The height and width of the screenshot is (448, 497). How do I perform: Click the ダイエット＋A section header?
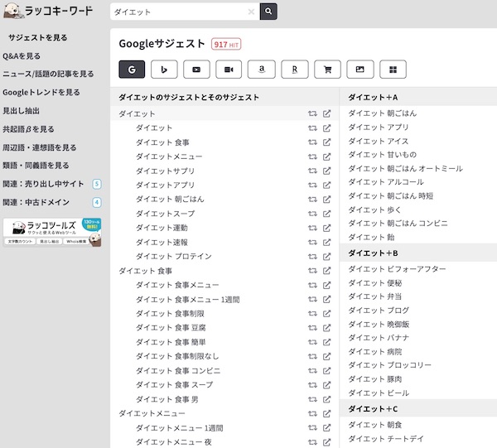[x=373, y=97]
